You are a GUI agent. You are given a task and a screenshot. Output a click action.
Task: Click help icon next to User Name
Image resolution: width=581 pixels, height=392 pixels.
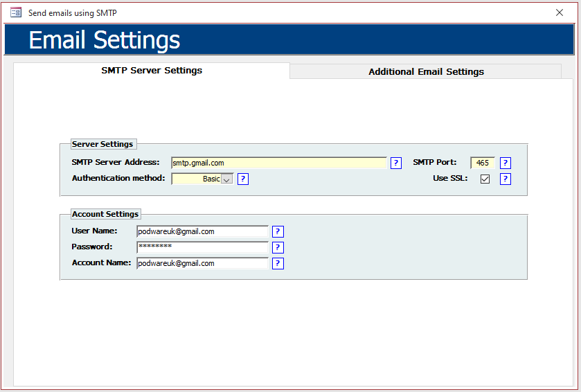tap(278, 232)
